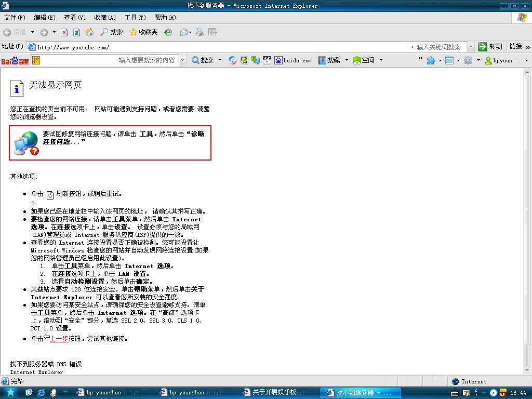Image resolution: width=532 pixels, height=399 pixels.
Task: Switch to 关于开展娱乐板 taskbar window
Action: click(x=275, y=392)
